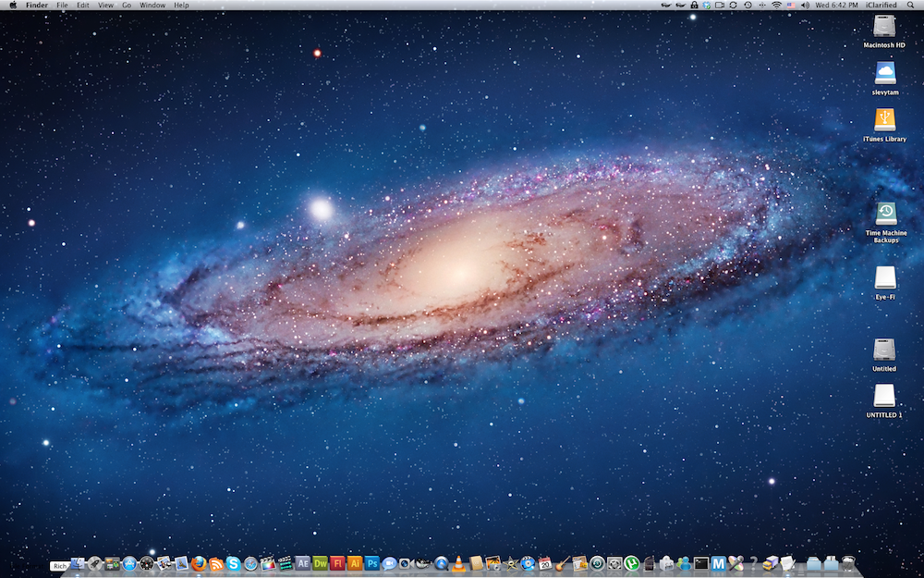
Task: Open the orange RSS reader Dock icon
Action: tap(216, 564)
